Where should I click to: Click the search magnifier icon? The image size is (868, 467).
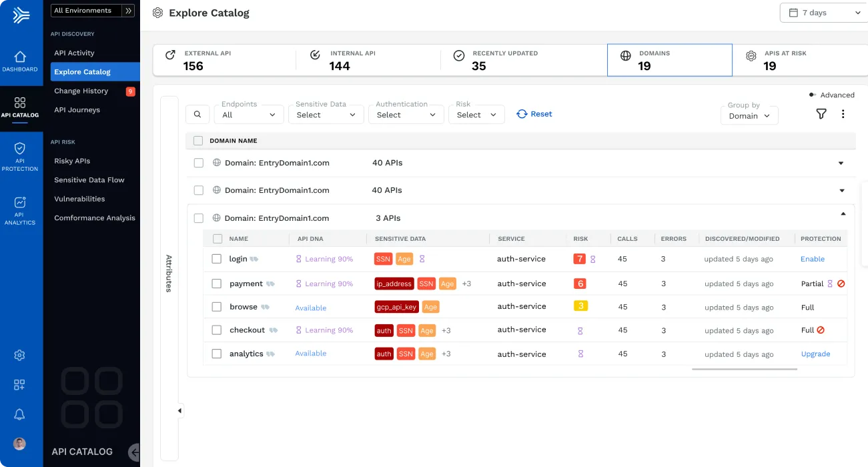(x=197, y=114)
